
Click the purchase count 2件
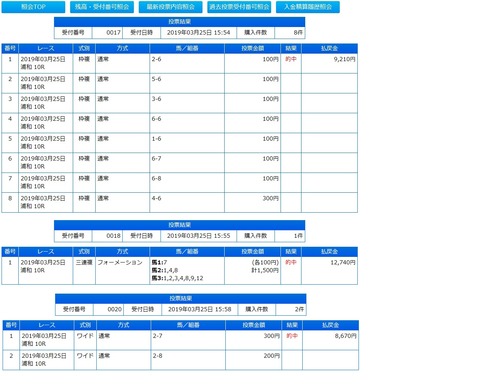point(299,309)
